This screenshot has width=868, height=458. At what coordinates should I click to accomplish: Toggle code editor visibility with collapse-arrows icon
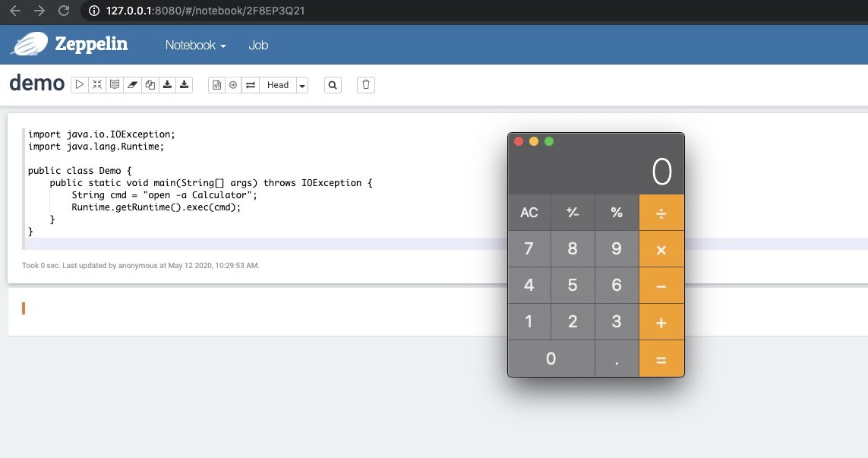(97, 85)
